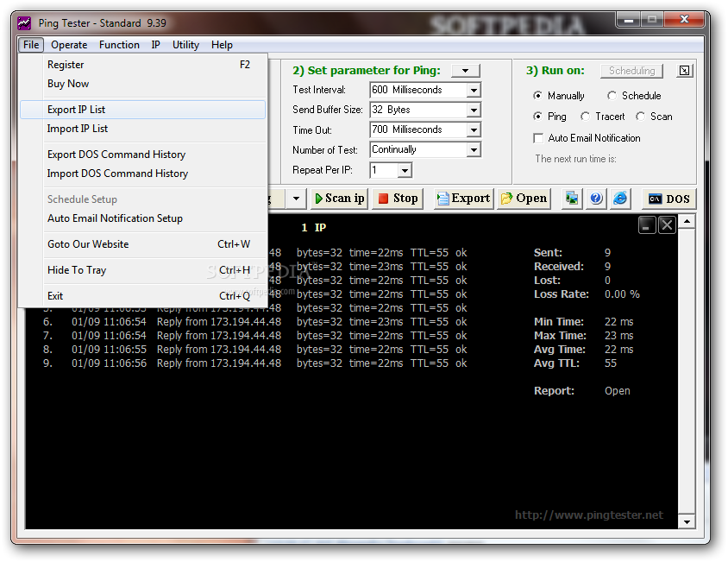Choose Goto Our Website menu entry

(143, 244)
